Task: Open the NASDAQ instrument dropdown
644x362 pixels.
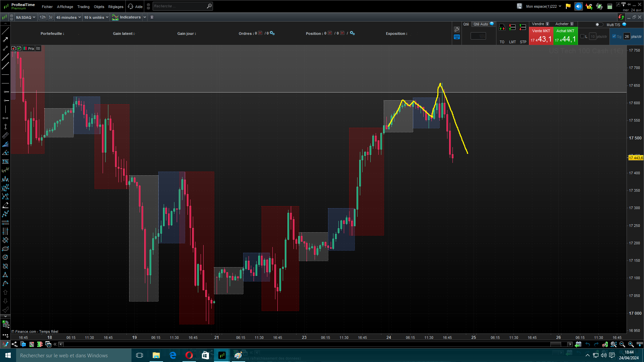Action: click(25, 17)
